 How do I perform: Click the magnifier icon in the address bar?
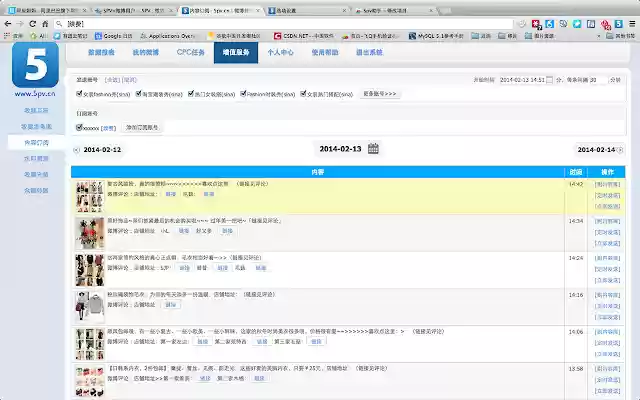pos(59,24)
